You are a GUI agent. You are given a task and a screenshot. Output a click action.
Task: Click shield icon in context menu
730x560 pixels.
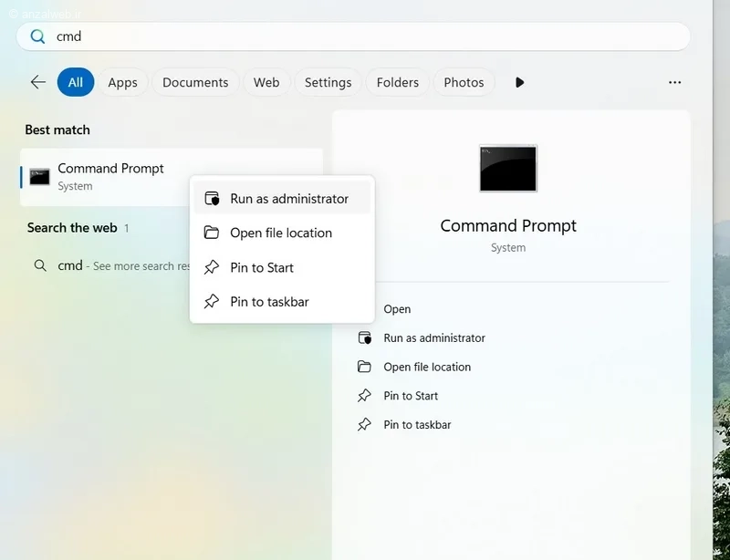pos(212,198)
